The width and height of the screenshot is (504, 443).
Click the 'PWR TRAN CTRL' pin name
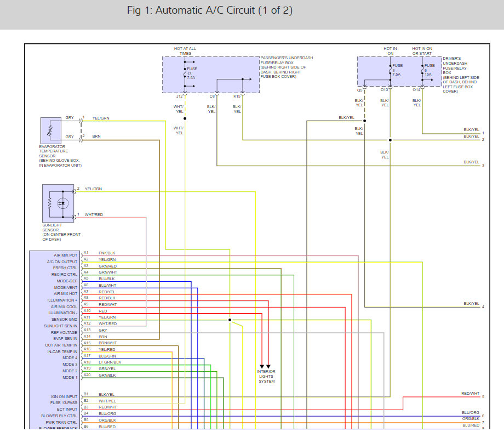coord(62,422)
